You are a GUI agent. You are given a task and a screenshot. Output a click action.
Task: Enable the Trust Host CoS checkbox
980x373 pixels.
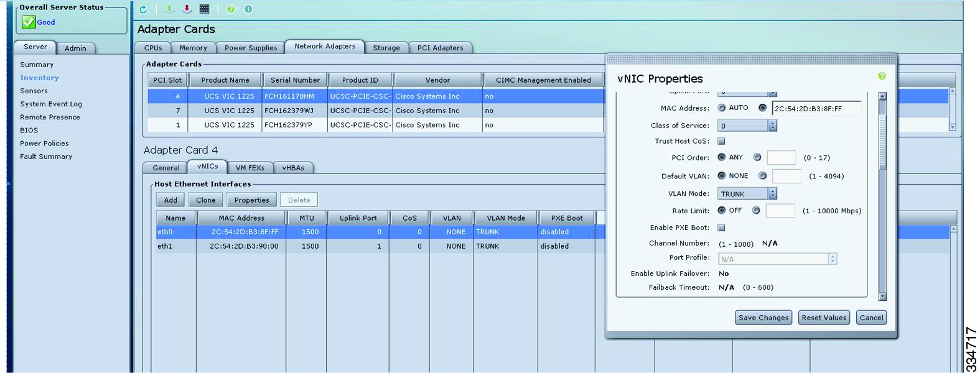(721, 141)
